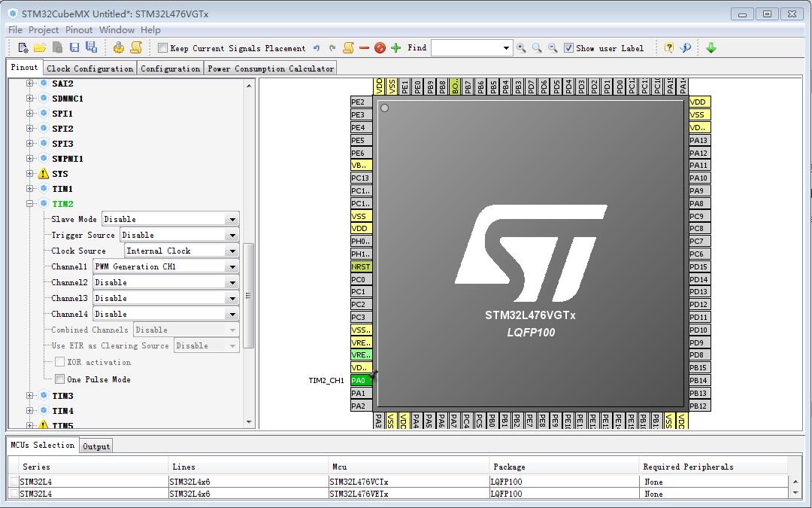Open the Help menu
The image size is (812, 508).
[x=150, y=30]
